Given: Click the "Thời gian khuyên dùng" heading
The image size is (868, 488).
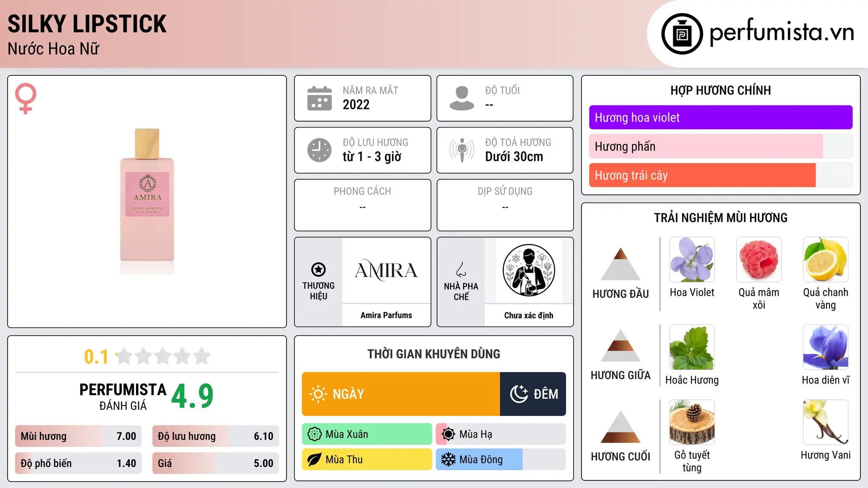Looking at the screenshot, I should [x=434, y=354].
